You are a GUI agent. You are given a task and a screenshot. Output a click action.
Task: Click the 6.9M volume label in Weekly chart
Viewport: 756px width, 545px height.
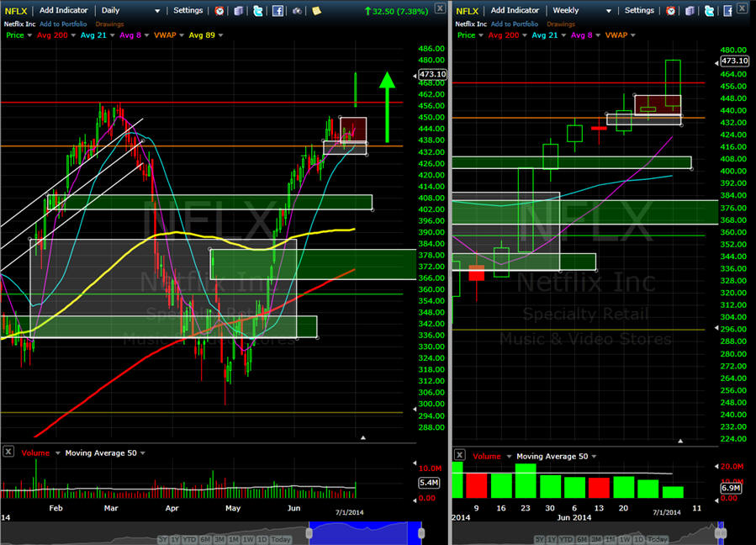(x=731, y=488)
